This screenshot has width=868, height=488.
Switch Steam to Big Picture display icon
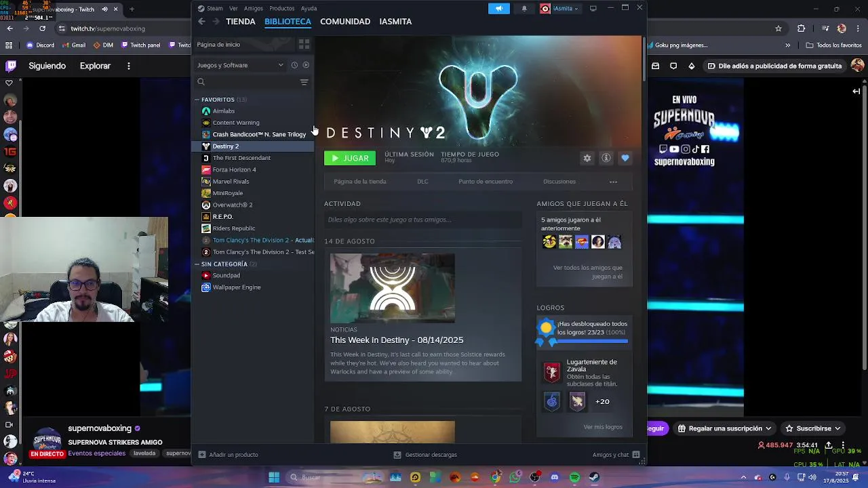click(593, 8)
